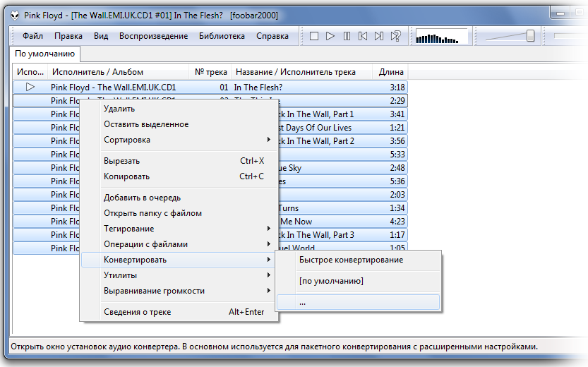588x367 pixels.
Task: Expand the Тегирование submenu
Action: pos(179,228)
